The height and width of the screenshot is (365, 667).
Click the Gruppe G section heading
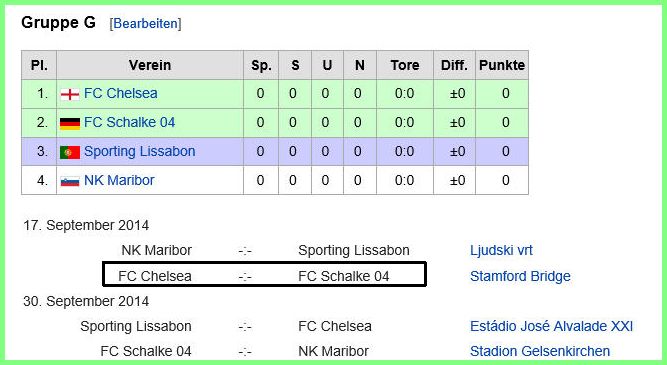click(x=58, y=23)
